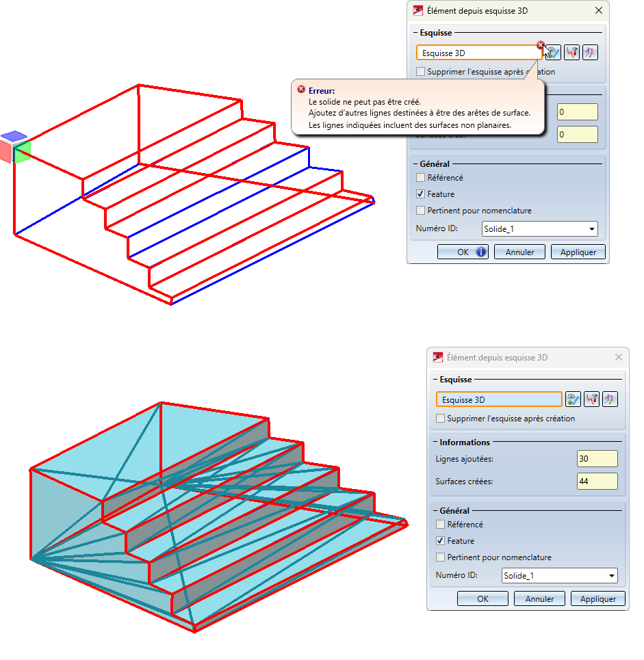Close the upper Élément depuis esquisse 3D dialog
644x660 pixels.
coord(599,10)
